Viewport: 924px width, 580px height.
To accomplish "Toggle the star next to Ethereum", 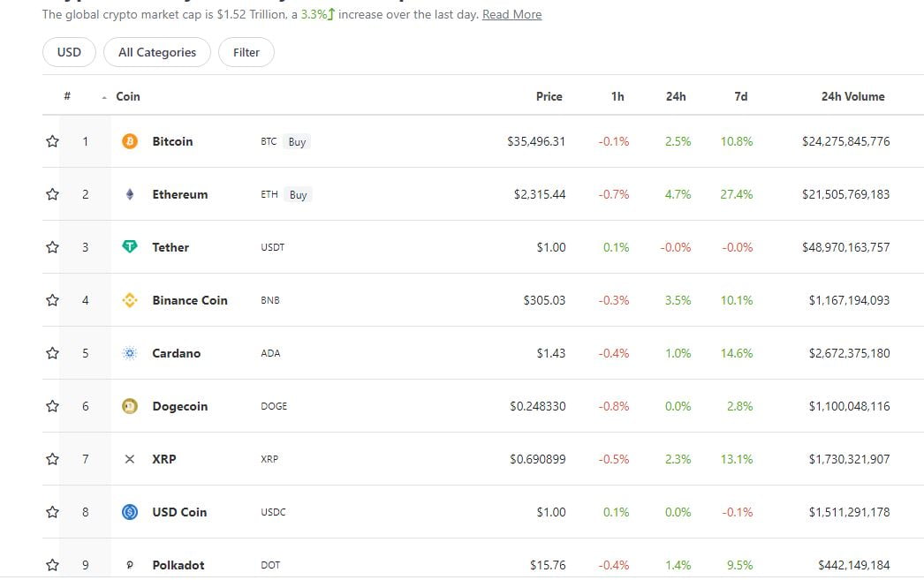I will 52,194.
